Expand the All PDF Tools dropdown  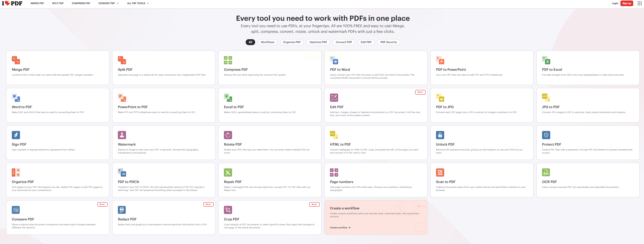coord(138,3)
